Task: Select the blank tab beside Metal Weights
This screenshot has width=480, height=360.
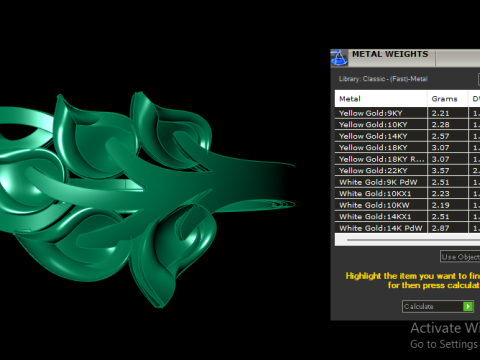Action: 458,58
